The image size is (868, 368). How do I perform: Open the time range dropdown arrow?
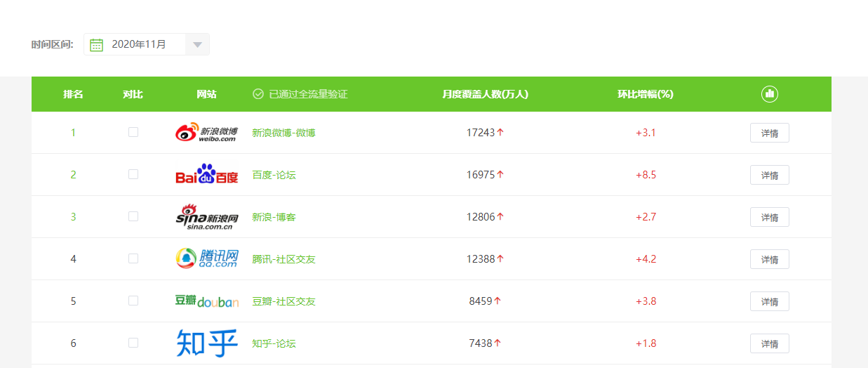[197, 45]
